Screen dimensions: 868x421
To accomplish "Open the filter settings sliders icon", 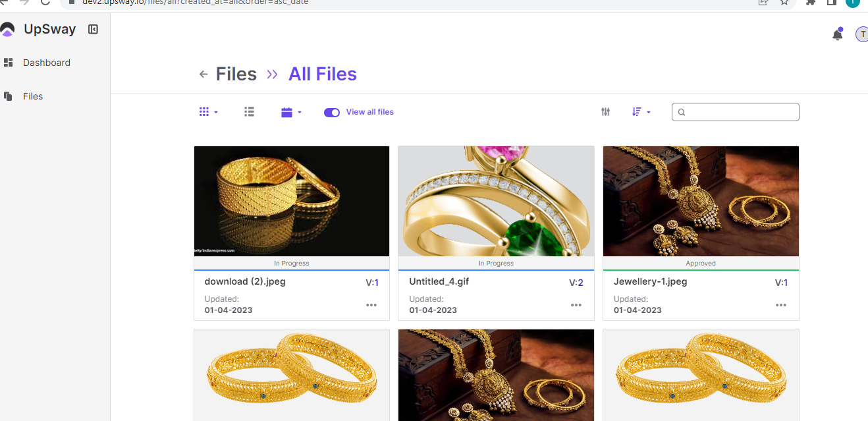I will (606, 112).
